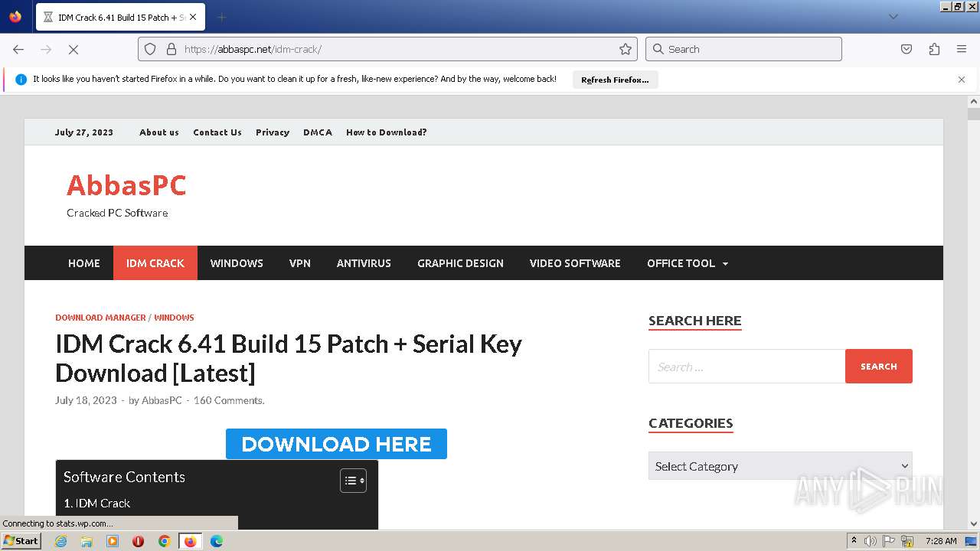Stop loading the current page
Screen dimensions: 980x551
(x=73, y=49)
